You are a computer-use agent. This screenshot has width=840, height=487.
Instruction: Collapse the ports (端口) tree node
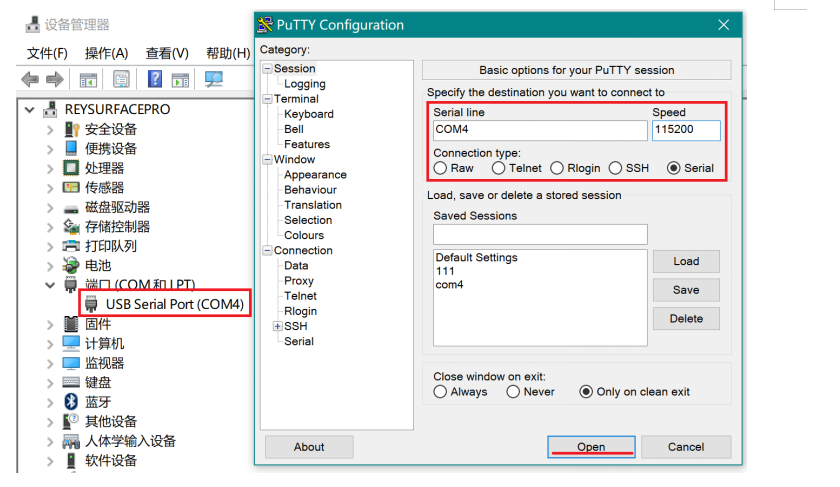[x=51, y=285]
